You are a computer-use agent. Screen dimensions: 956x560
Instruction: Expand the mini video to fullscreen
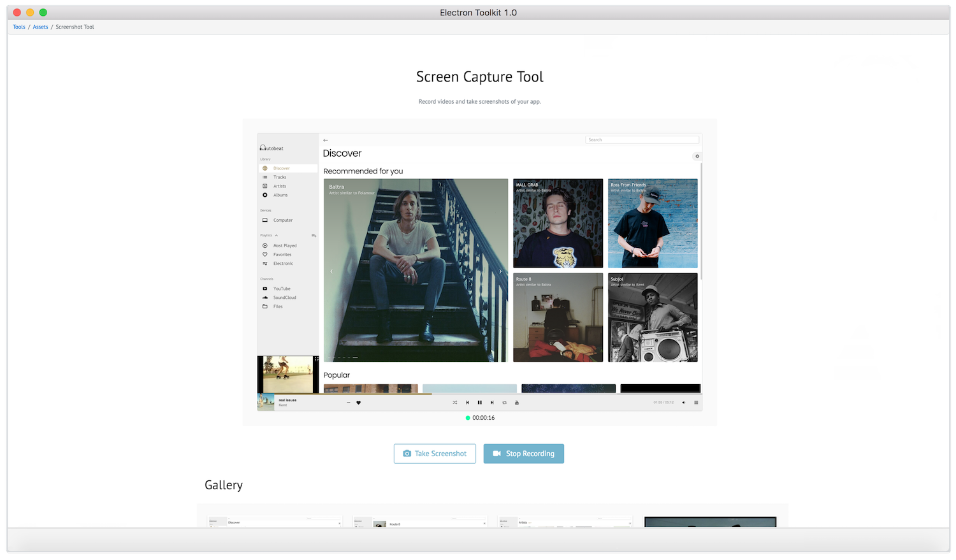coord(316,359)
